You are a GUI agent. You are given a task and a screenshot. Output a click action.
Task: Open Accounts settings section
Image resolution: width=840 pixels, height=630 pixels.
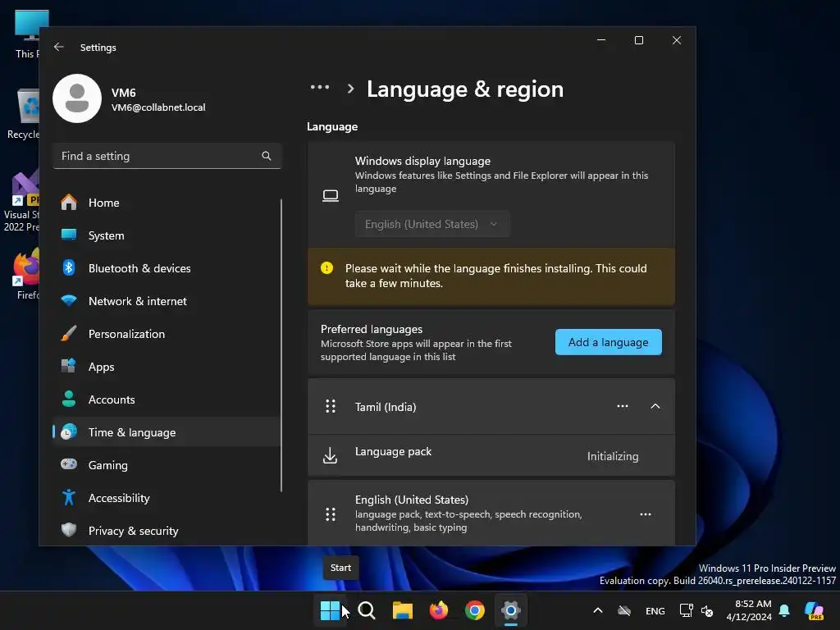click(x=167, y=399)
